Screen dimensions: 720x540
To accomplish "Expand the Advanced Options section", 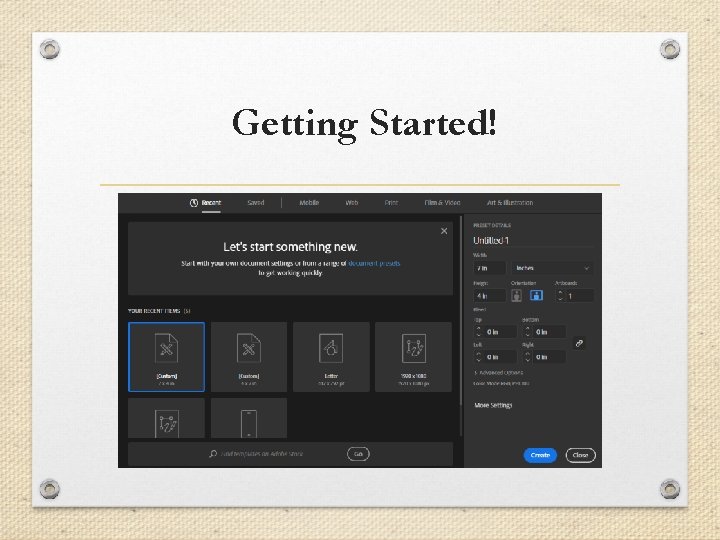I will tap(499, 372).
